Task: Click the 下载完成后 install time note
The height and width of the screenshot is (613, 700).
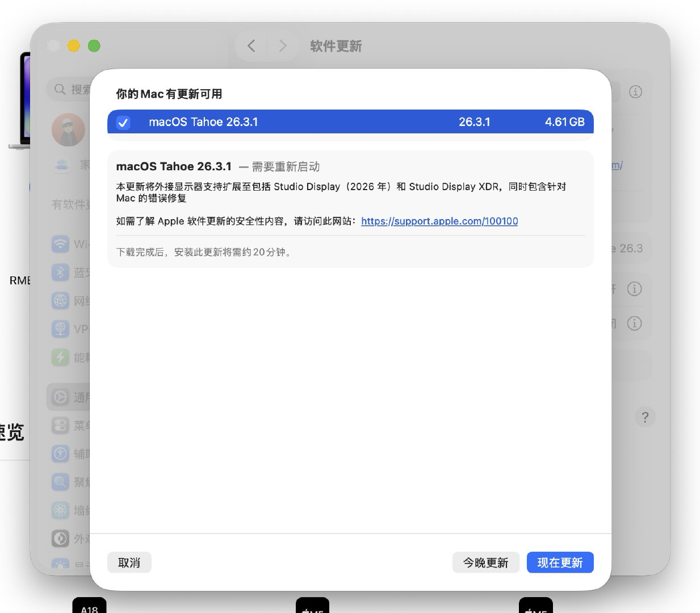Action: click(x=205, y=252)
